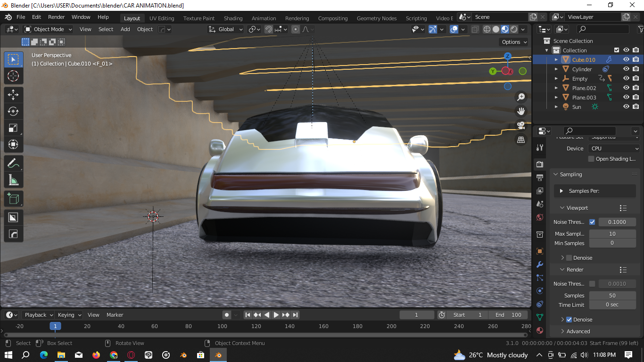Click the current frame number field
Viewport: 644px width, 362px height.
pos(417,315)
